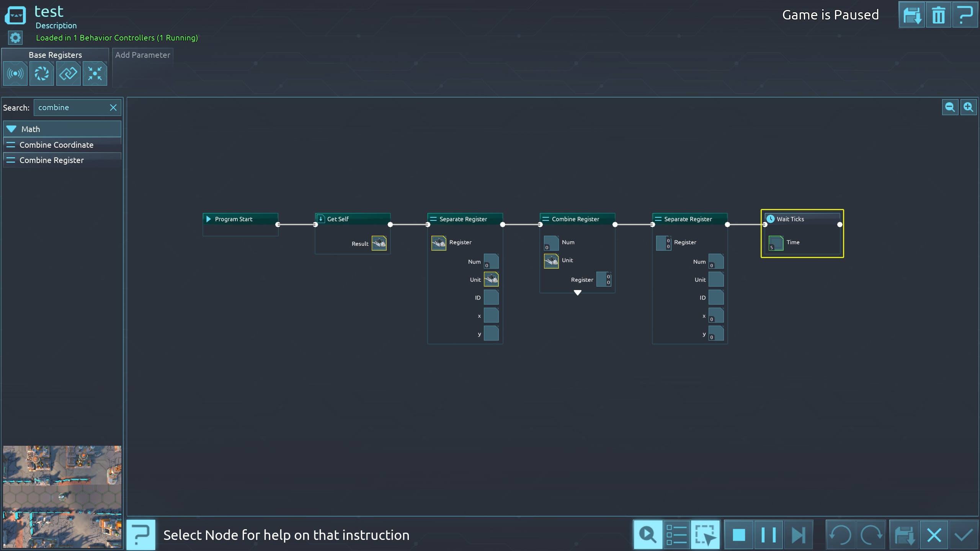Select the Goto base register icon
This screenshot has height=551, width=980.
[95, 73]
